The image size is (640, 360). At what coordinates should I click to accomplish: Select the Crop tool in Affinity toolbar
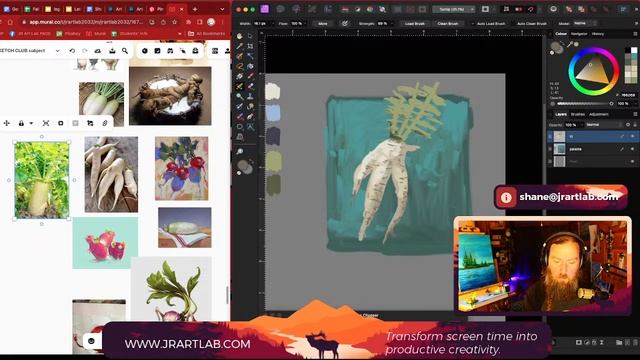(x=250, y=46)
